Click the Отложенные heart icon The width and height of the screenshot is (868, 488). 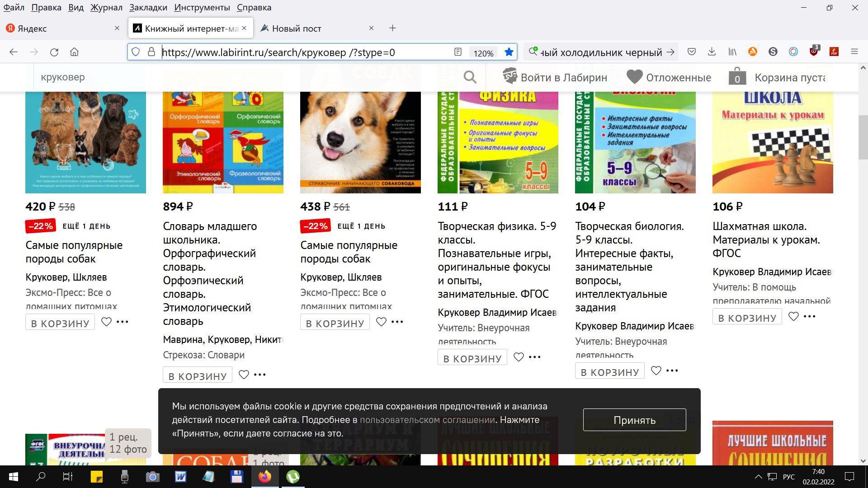click(634, 77)
